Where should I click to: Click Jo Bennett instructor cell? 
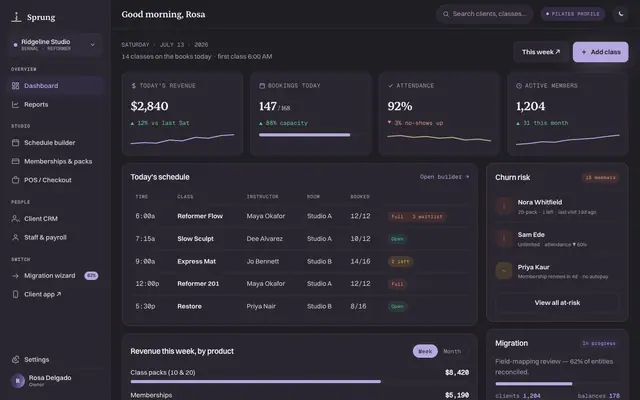262,261
